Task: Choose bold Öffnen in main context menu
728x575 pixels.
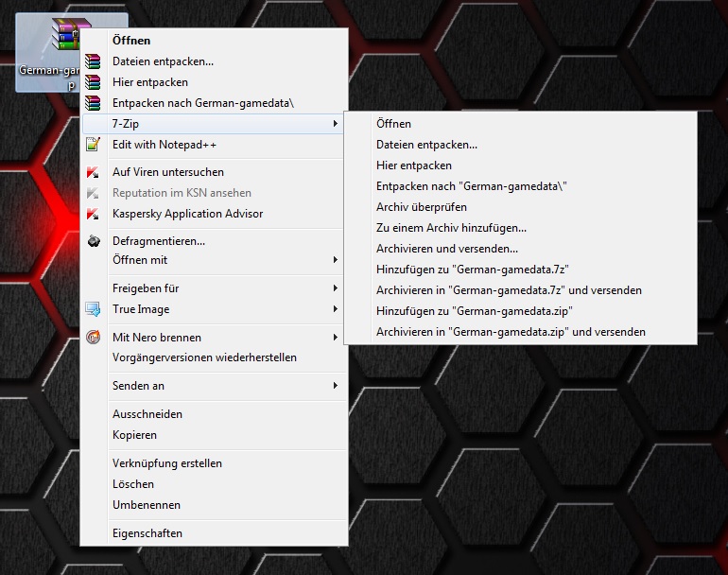Action: coord(214,41)
